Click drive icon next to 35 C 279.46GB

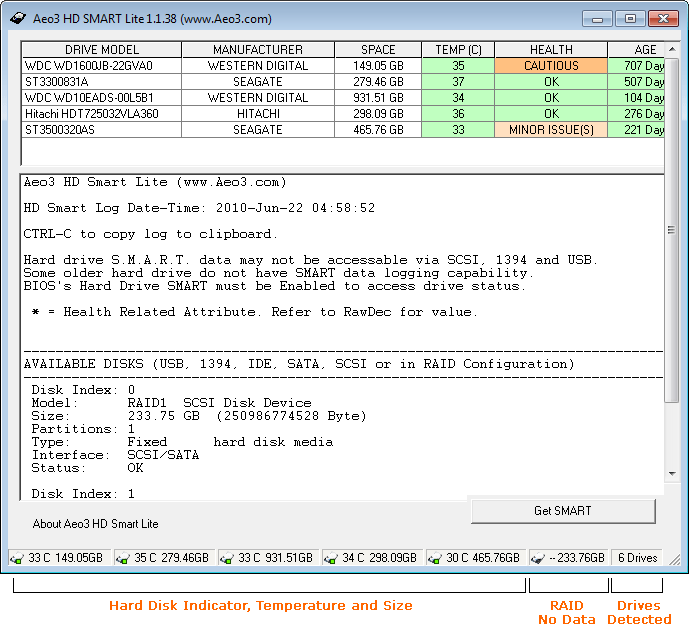[123, 558]
